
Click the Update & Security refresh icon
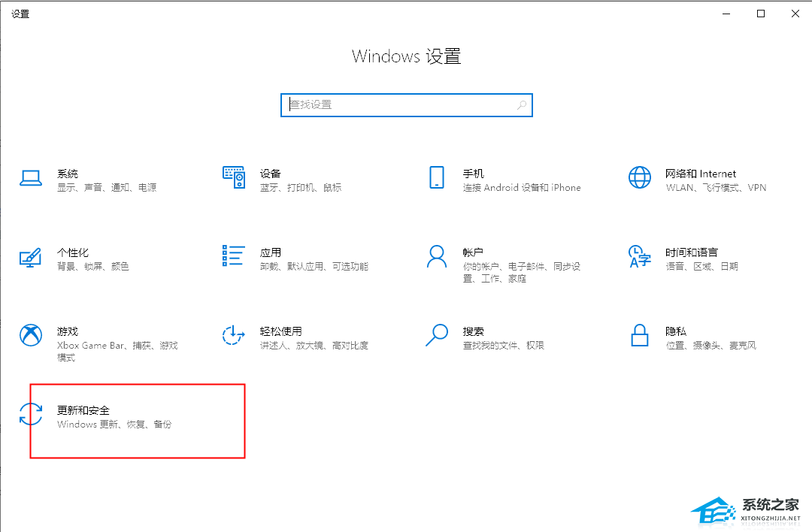pyautogui.click(x=31, y=414)
